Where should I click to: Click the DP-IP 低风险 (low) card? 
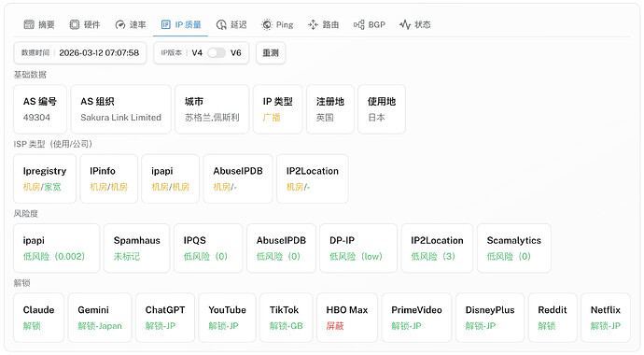coord(358,248)
